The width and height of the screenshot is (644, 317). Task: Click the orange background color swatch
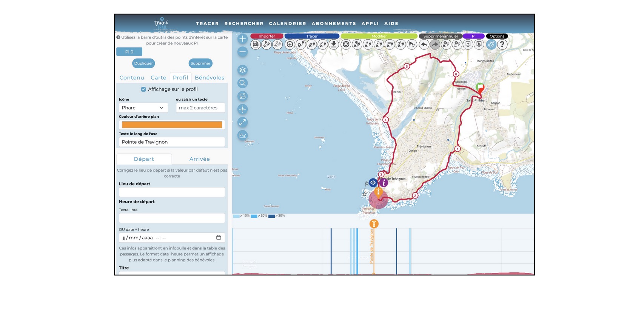click(x=172, y=125)
